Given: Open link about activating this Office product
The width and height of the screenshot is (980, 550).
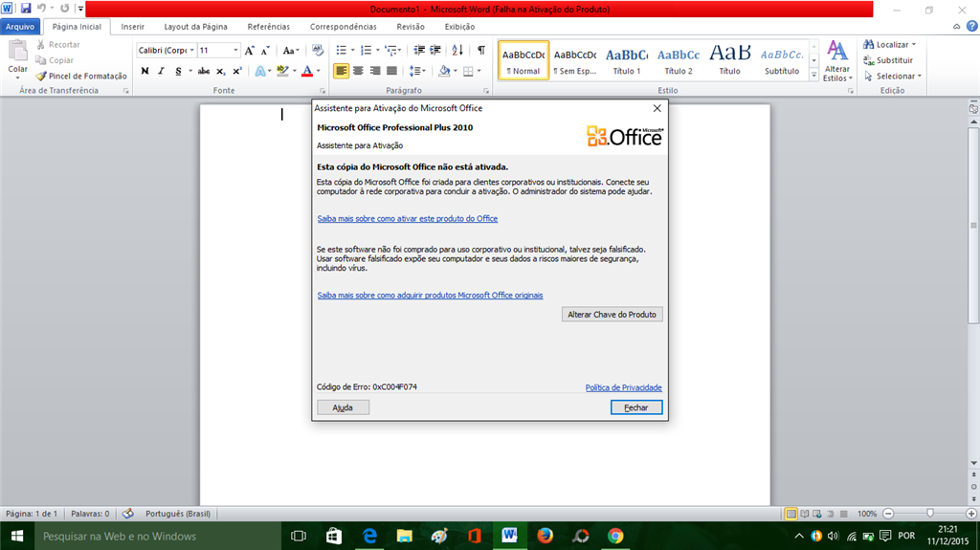Looking at the screenshot, I should [x=408, y=219].
